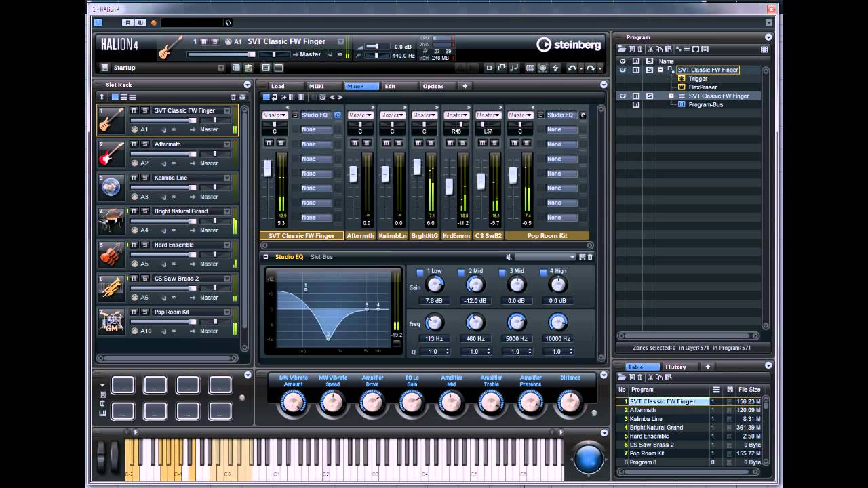Viewport: 868px width, 488px height.
Task: Click the blue sphere controller
Action: point(589,459)
